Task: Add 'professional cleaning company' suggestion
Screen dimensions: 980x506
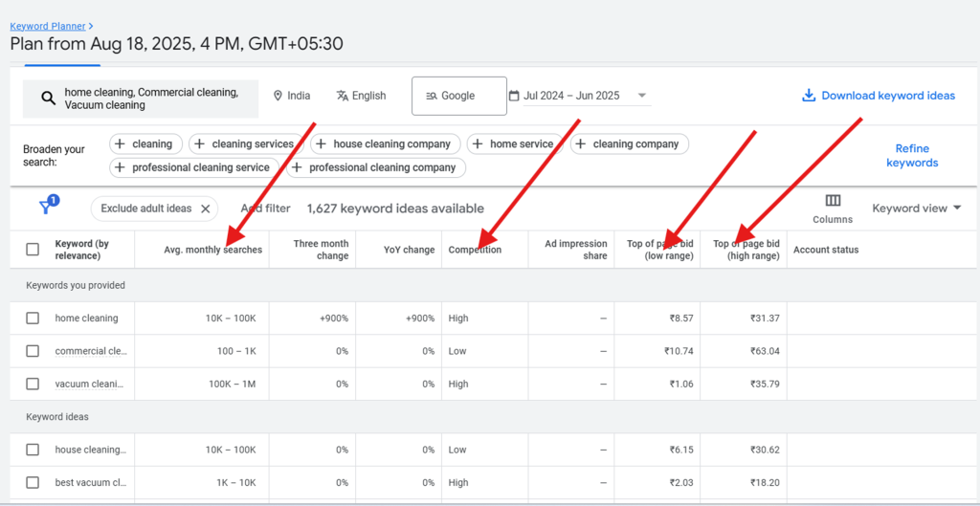Action: (x=376, y=167)
